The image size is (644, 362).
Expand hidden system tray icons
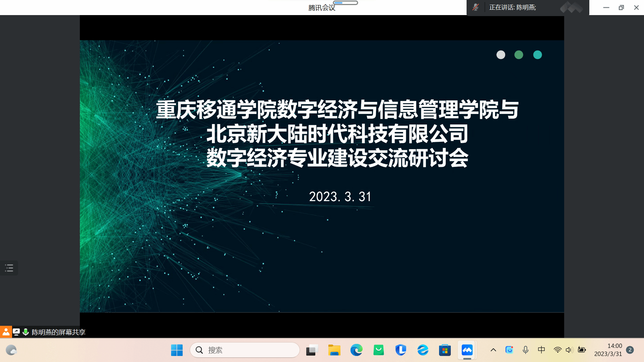pos(493,350)
